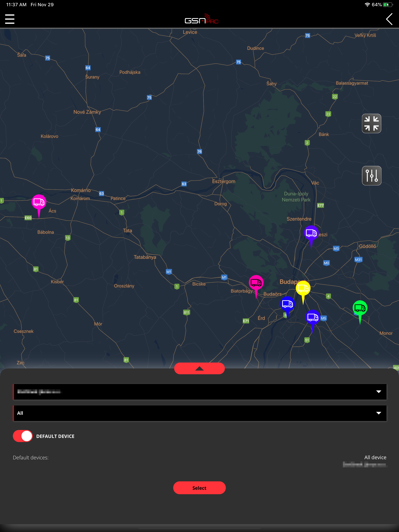399x532 pixels.
Task: Tap the Komárom label on map
Action: coord(80,198)
